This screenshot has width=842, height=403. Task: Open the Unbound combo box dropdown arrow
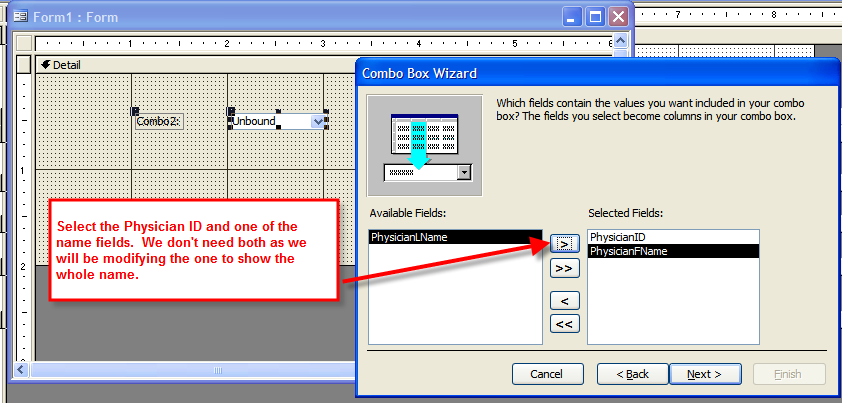pyautogui.click(x=319, y=121)
